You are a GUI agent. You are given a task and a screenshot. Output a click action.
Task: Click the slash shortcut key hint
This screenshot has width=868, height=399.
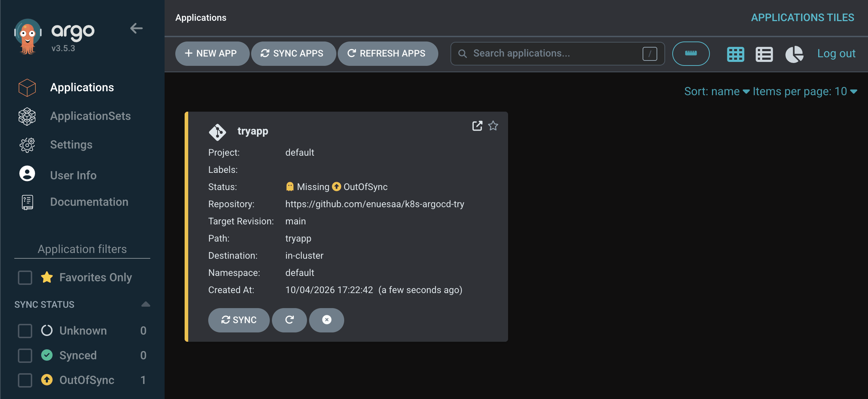[650, 54]
